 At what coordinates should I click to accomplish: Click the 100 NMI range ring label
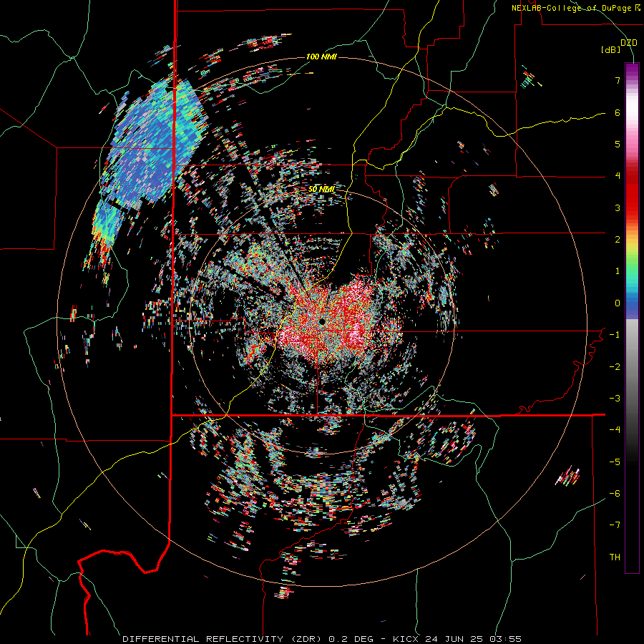pos(321,57)
